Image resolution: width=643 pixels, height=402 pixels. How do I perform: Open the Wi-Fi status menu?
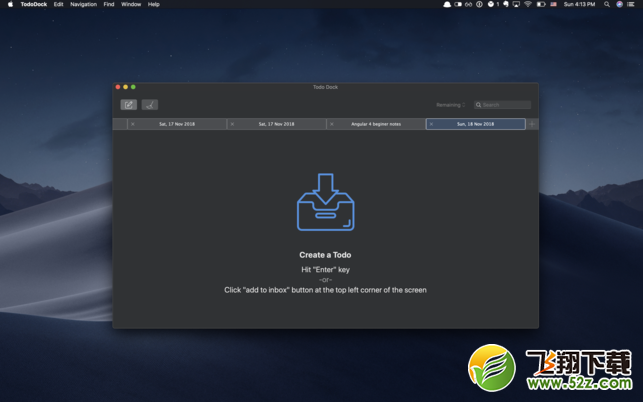click(528, 4)
